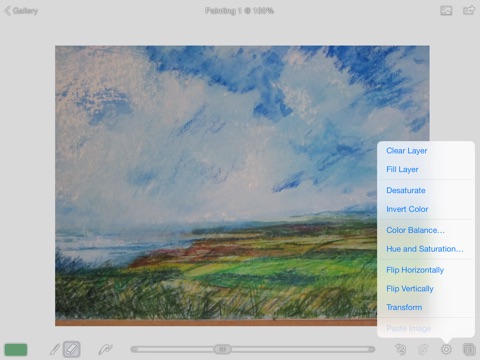This screenshot has height=360, width=480.
Task: Choose Flip Vertically
Action: pyautogui.click(x=410, y=288)
